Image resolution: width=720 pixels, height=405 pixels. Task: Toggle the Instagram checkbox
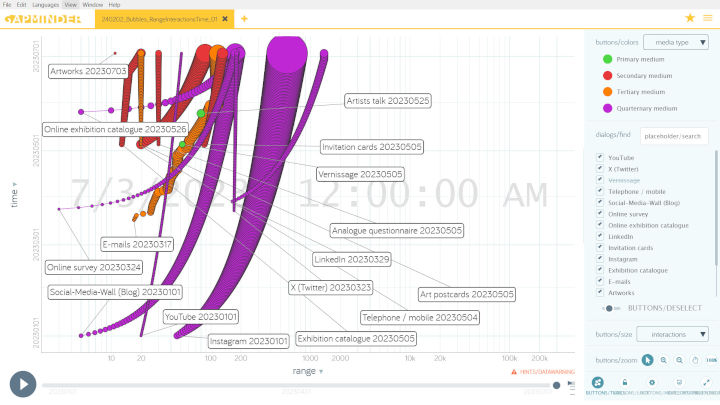point(600,259)
